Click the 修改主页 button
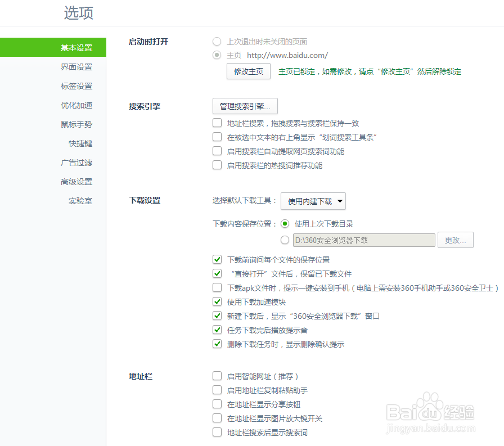The height and width of the screenshot is (446, 504). click(x=249, y=71)
